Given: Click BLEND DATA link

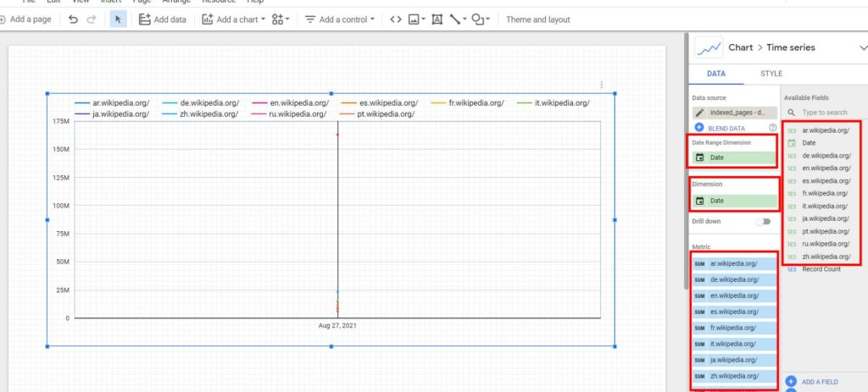Looking at the screenshot, I should click(x=726, y=129).
